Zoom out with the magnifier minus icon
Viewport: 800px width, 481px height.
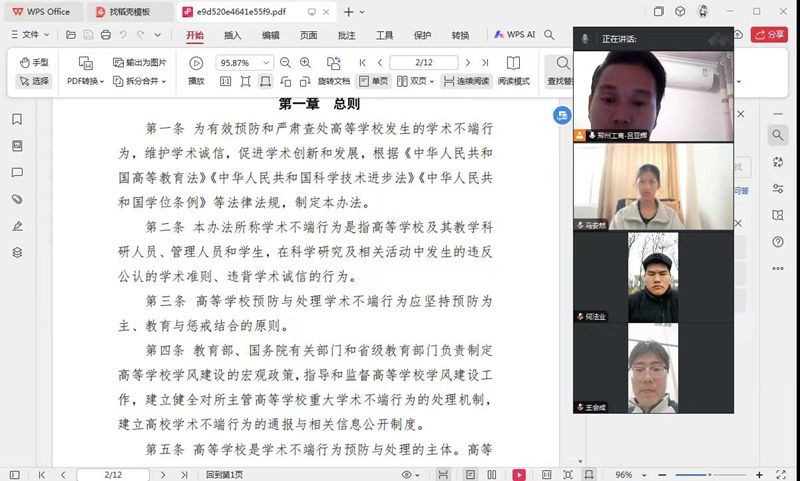coord(285,63)
